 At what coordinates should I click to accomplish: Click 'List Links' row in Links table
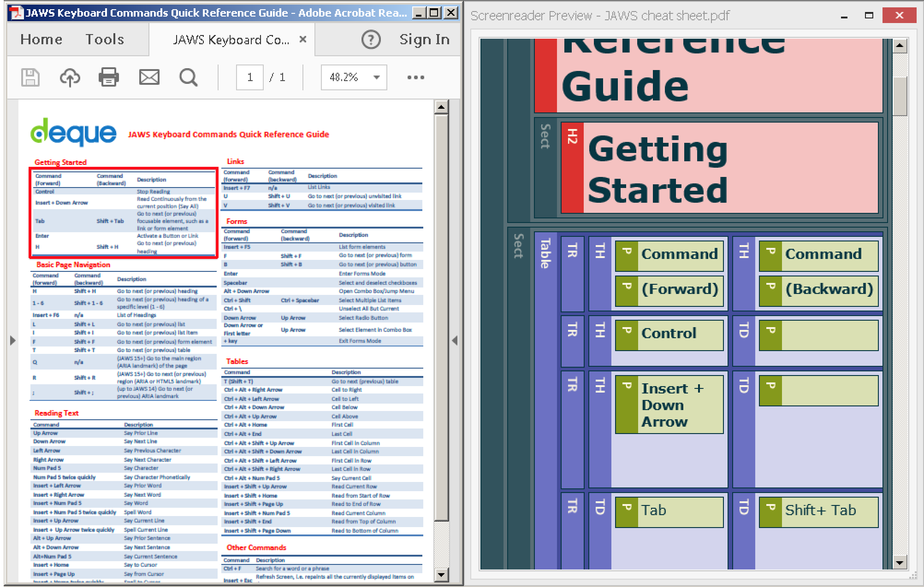click(322, 188)
